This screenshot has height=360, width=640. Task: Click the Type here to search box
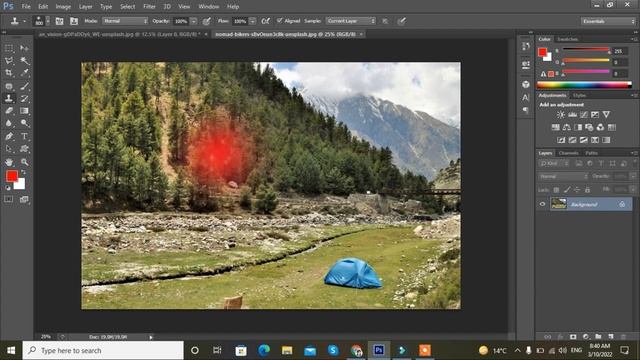coord(103,350)
